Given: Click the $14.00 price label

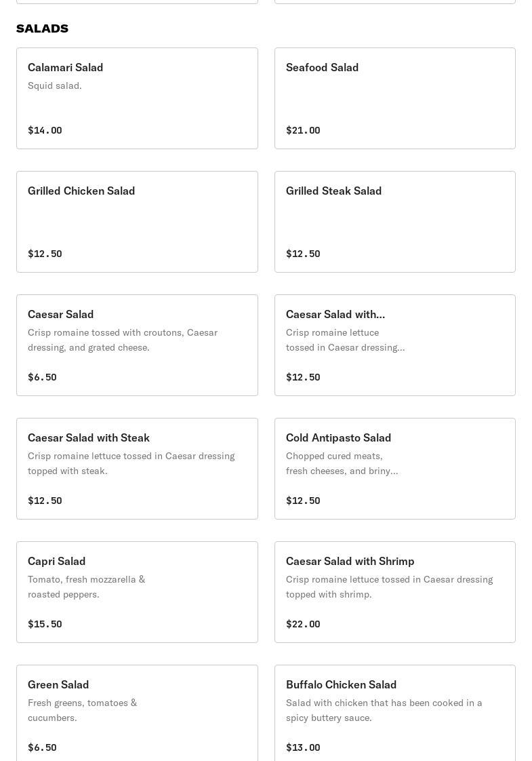Looking at the screenshot, I should pos(45,130).
